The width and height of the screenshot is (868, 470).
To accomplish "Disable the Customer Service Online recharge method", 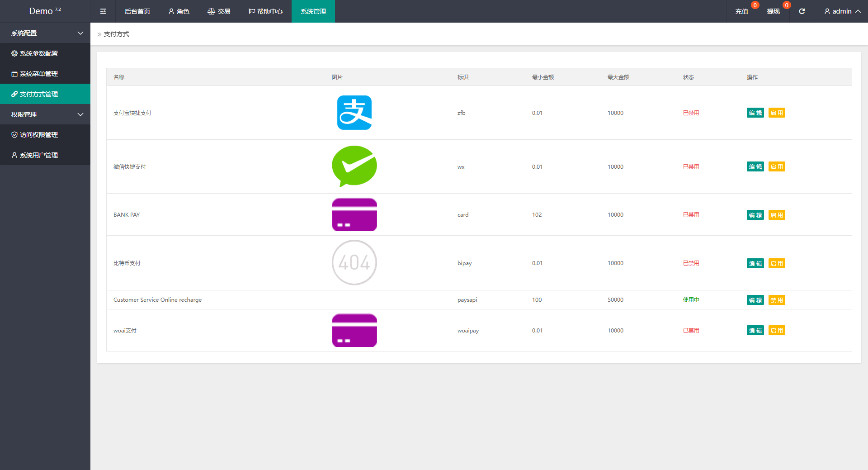I will [x=776, y=300].
